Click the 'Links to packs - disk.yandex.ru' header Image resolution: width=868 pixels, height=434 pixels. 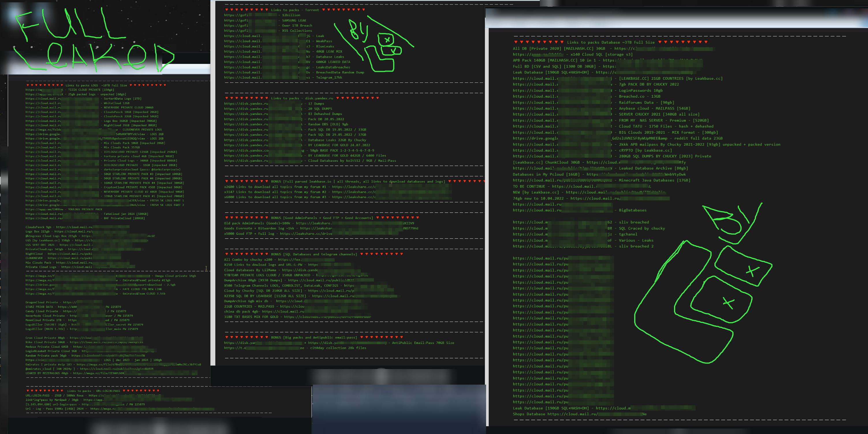pyautogui.click(x=302, y=98)
